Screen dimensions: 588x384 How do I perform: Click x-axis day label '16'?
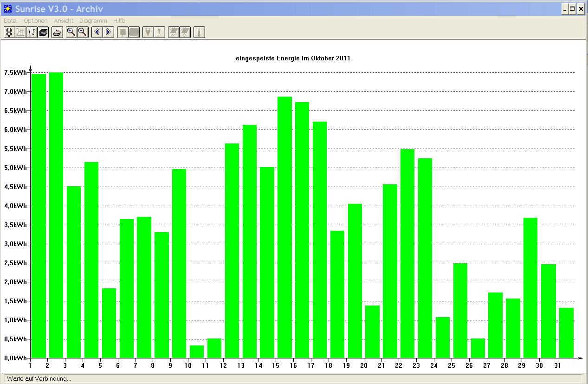293,365
